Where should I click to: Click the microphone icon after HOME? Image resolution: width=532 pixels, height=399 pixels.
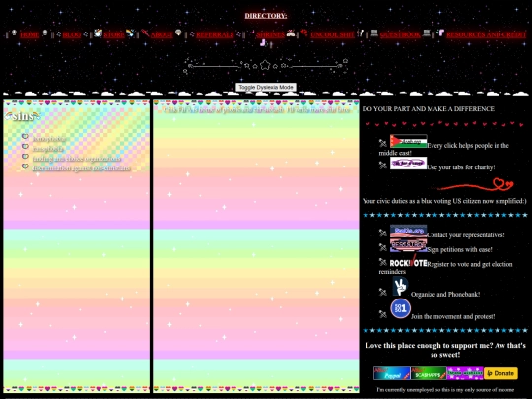(x=44, y=33)
